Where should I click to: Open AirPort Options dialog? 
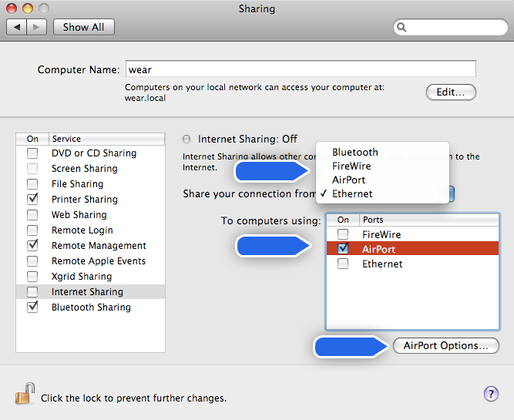click(x=445, y=346)
